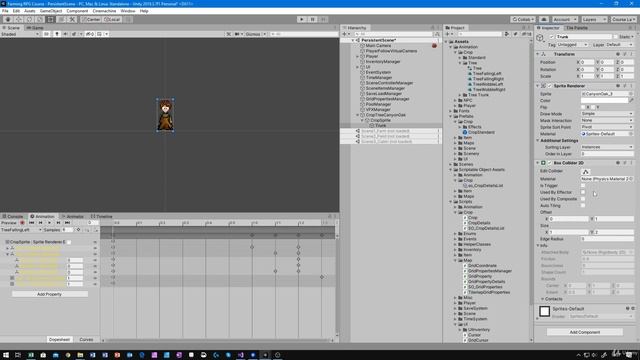640x360 pixels.
Task: Toggle scene audio speaker icon
Action: point(65,34)
